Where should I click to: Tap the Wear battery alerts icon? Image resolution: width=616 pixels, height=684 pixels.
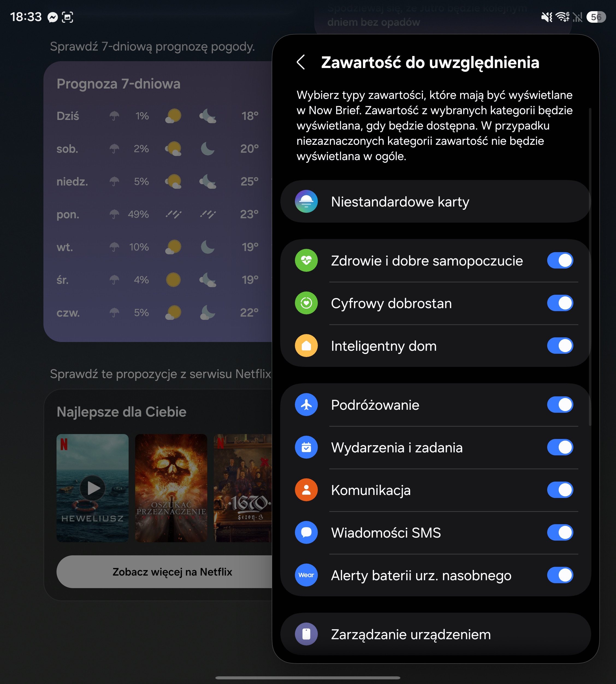coord(306,575)
